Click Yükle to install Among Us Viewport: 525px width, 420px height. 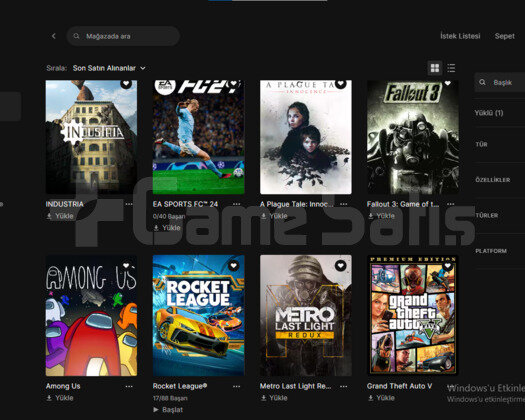[60, 398]
